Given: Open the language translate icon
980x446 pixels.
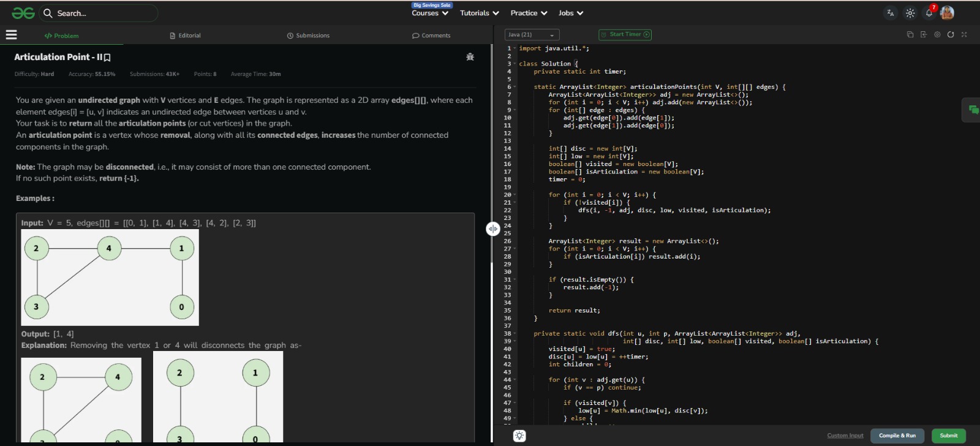Looking at the screenshot, I should [x=890, y=13].
